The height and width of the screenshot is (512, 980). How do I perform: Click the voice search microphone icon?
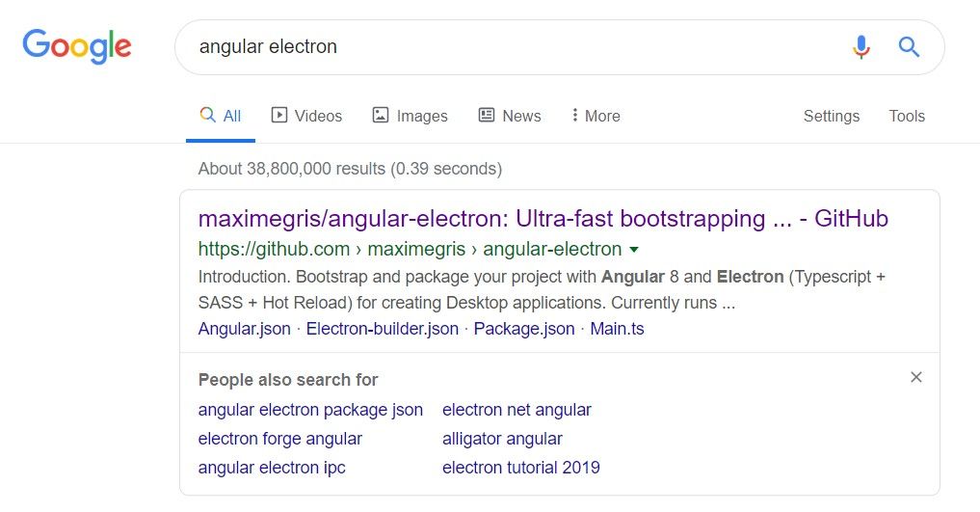click(x=861, y=47)
